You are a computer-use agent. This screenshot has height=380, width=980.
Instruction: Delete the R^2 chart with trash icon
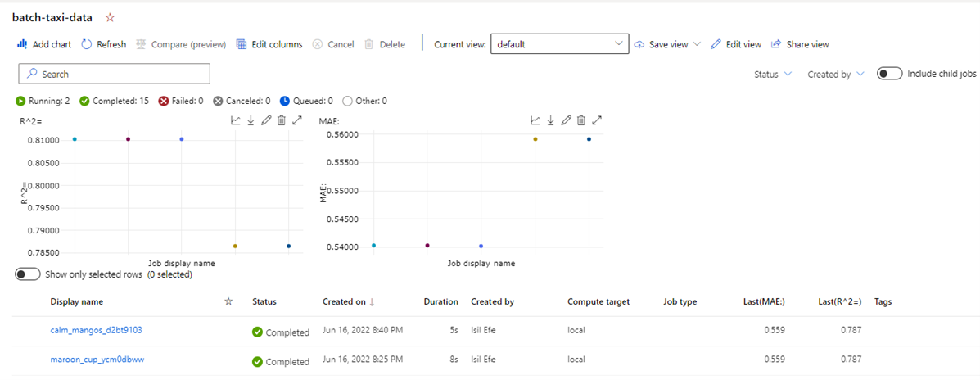pos(282,120)
